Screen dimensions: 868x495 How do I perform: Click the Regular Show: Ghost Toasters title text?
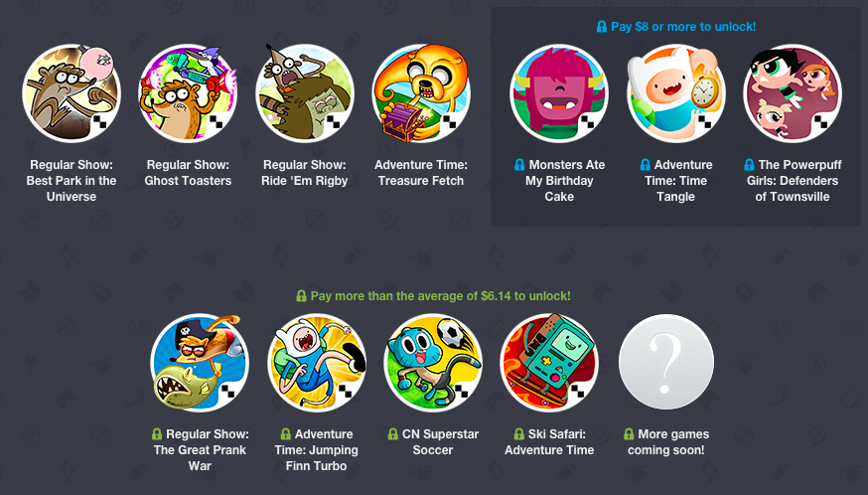pos(188,172)
